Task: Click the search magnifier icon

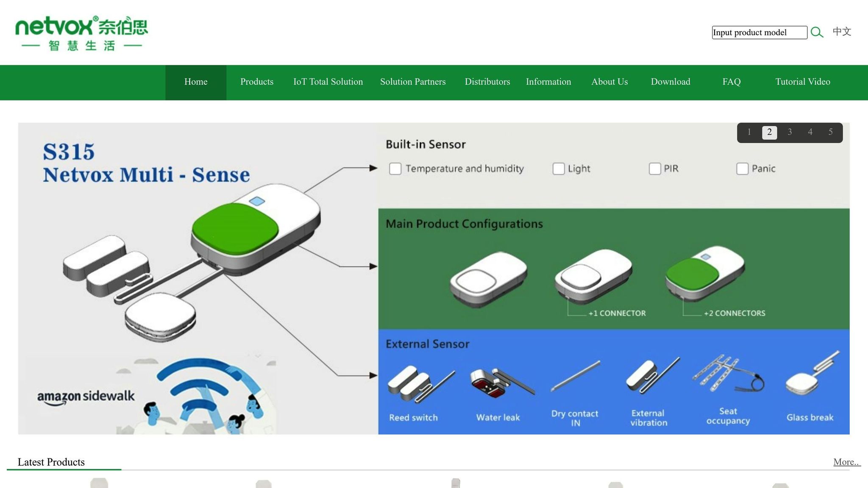Action: click(817, 32)
